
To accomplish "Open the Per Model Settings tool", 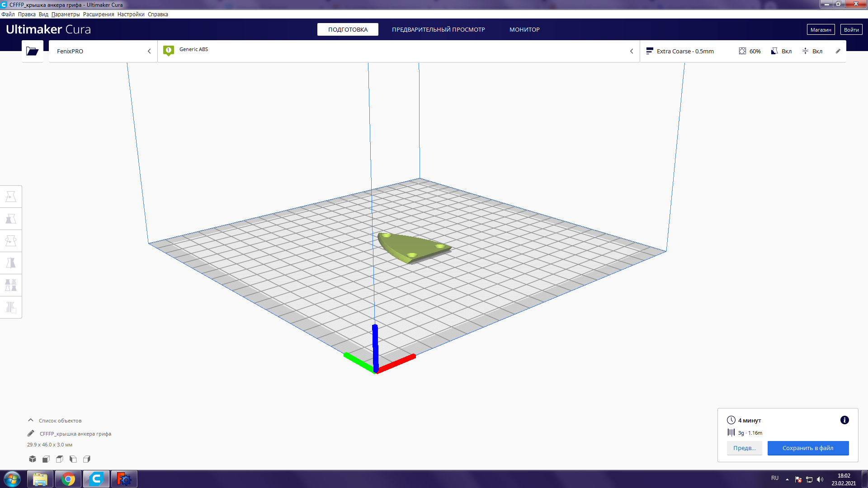I will click(11, 285).
